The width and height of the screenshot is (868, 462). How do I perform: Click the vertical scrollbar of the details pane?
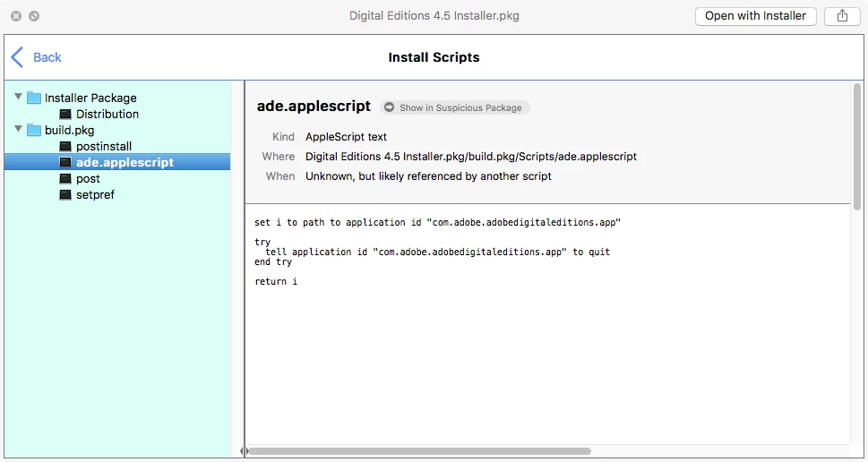[x=857, y=147]
